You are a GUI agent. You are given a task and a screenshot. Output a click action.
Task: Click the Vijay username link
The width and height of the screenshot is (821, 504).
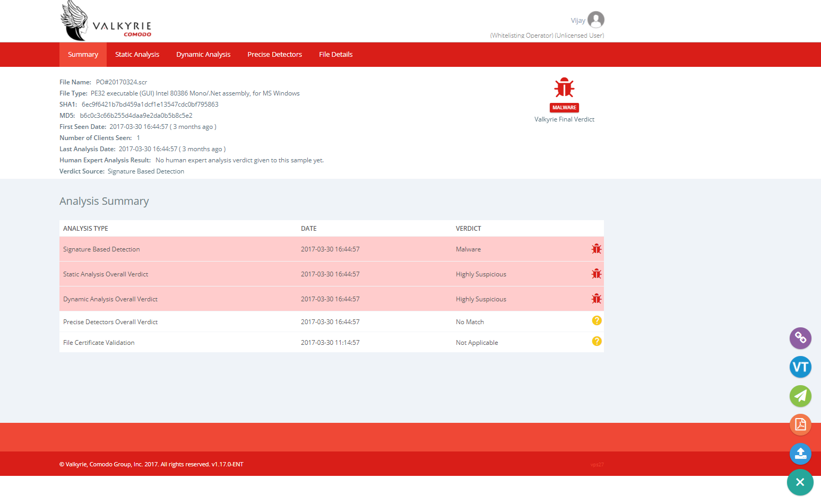coord(578,21)
